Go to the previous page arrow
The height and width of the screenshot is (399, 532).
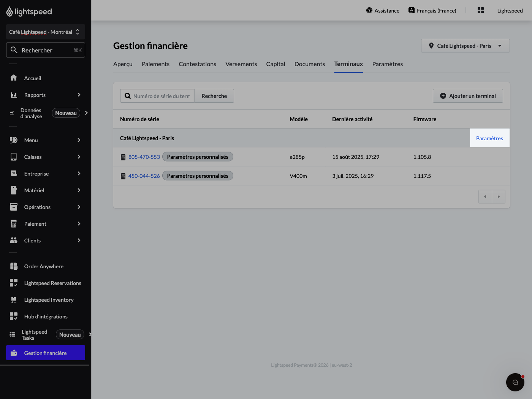[485, 197]
